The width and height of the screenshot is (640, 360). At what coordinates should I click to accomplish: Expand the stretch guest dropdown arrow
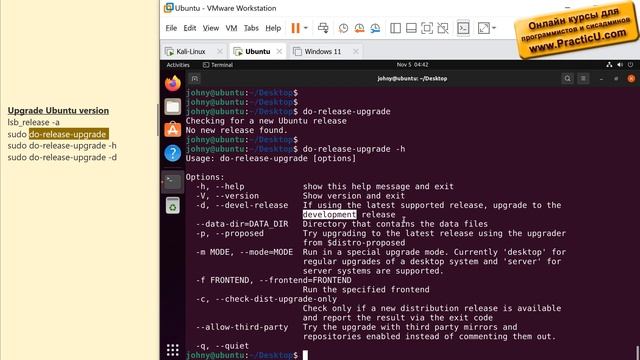tap(494, 28)
